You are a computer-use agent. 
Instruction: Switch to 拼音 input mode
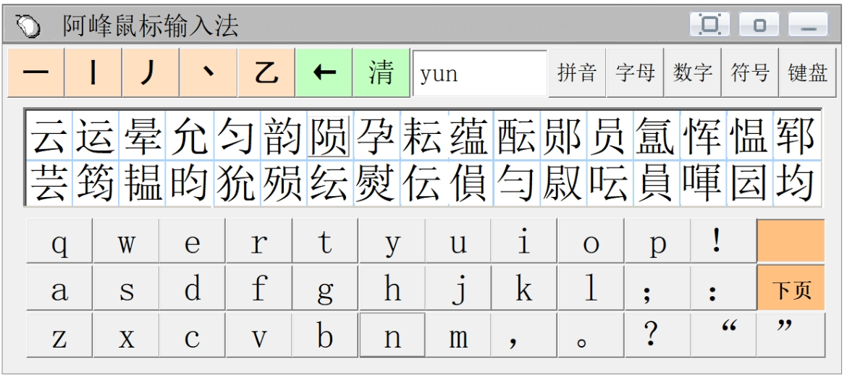[577, 73]
